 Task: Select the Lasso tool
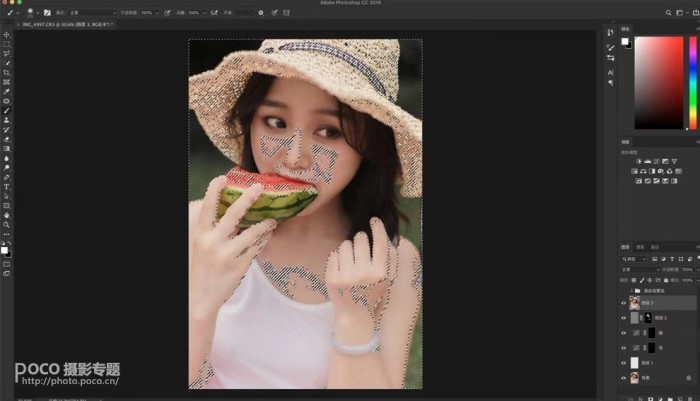[x=6, y=54]
